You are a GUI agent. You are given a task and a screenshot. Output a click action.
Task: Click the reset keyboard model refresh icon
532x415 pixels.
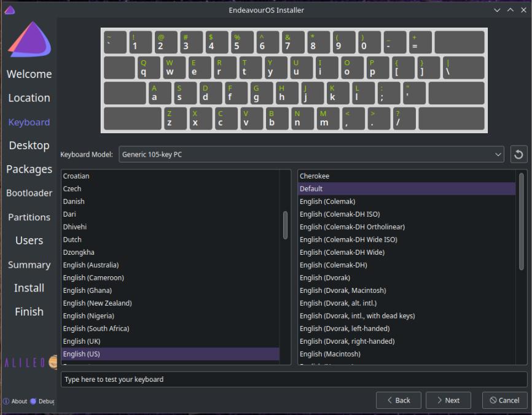(518, 155)
